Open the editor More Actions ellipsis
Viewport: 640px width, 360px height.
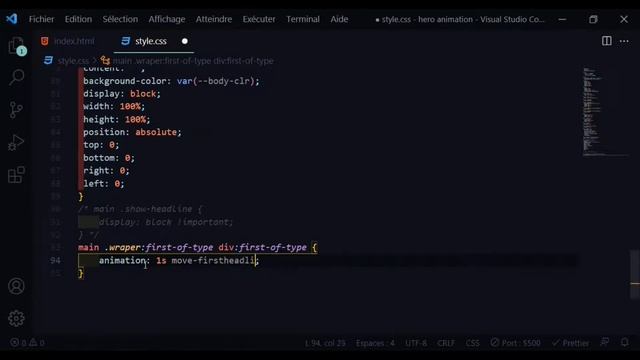[x=624, y=41]
